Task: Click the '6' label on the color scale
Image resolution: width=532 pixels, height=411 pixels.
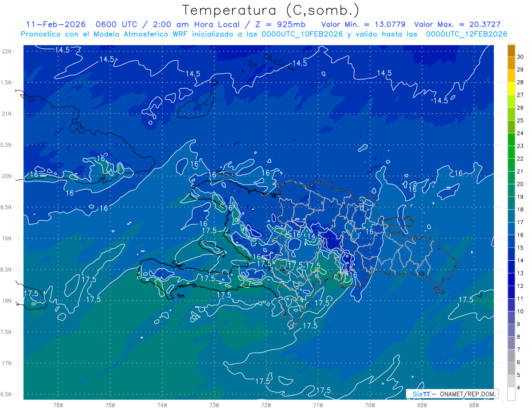Action: 519,362
